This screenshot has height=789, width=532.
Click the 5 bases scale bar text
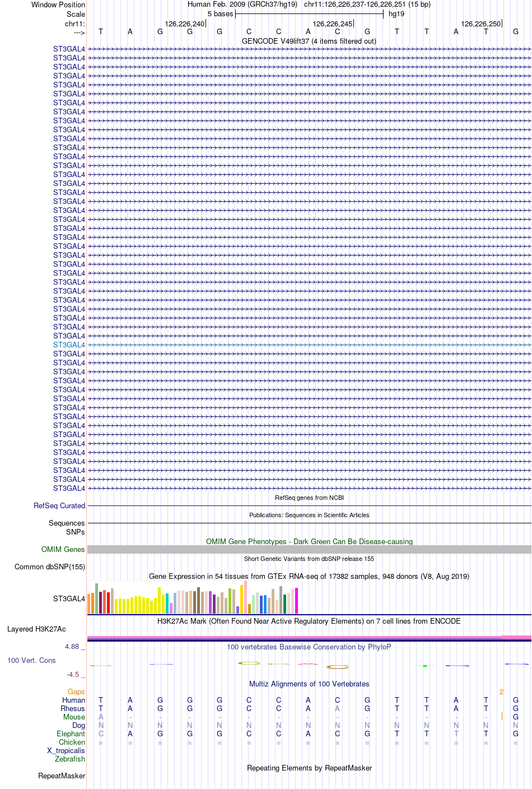point(220,14)
